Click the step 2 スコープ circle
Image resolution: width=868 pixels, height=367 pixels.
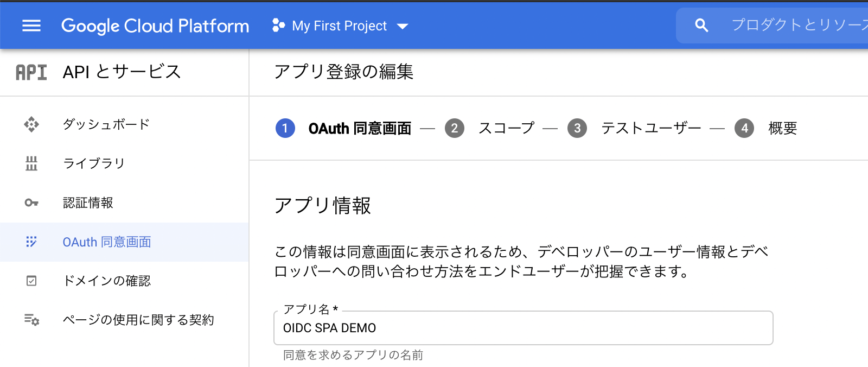(x=455, y=129)
